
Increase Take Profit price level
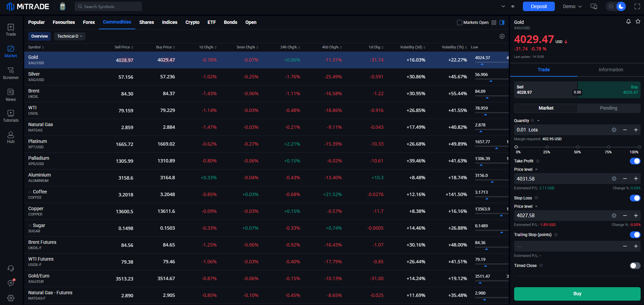click(636, 179)
